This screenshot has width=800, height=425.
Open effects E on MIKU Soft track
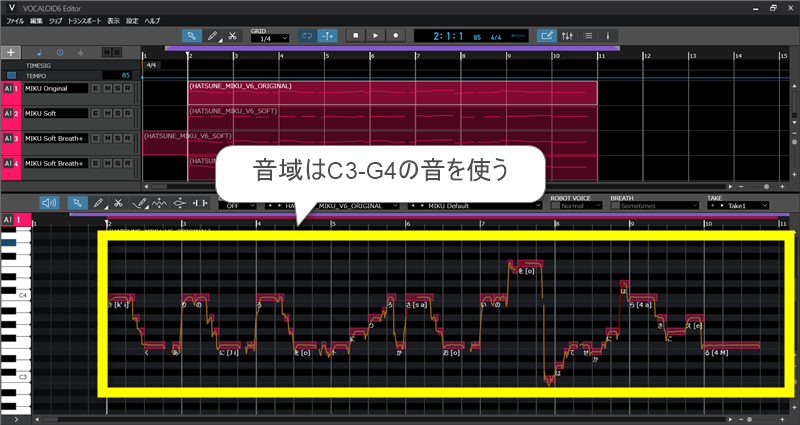click(95, 113)
